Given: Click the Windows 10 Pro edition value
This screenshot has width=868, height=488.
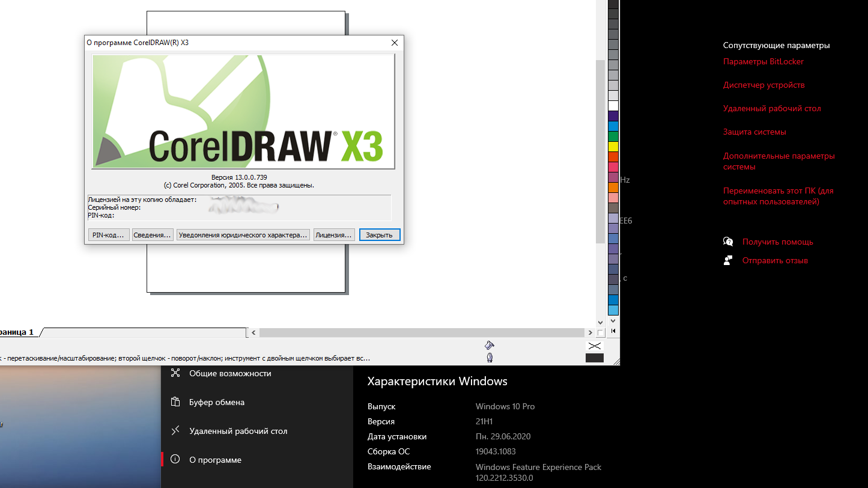Looking at the screenshot, I should [x=505, y=406].
